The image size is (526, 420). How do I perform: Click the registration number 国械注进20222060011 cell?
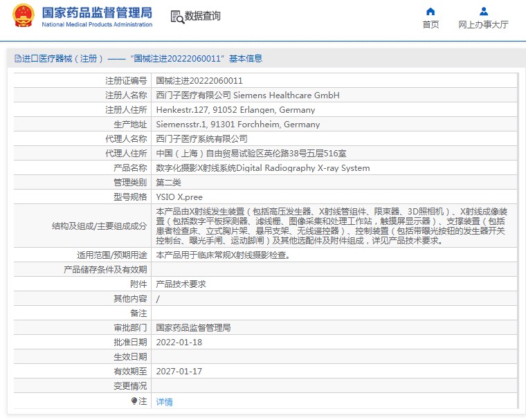point(199,81)
